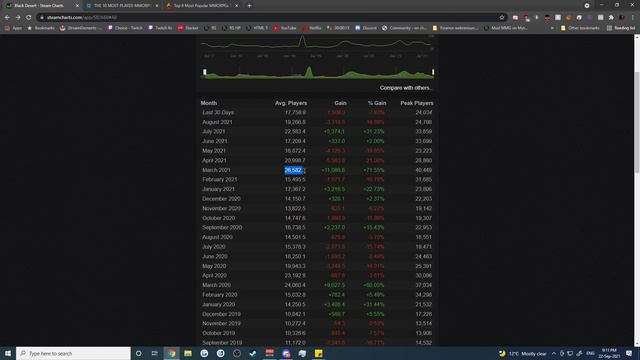640x360 pixels.
Task: Reload the steamcharts page
Action: point(29,18)
